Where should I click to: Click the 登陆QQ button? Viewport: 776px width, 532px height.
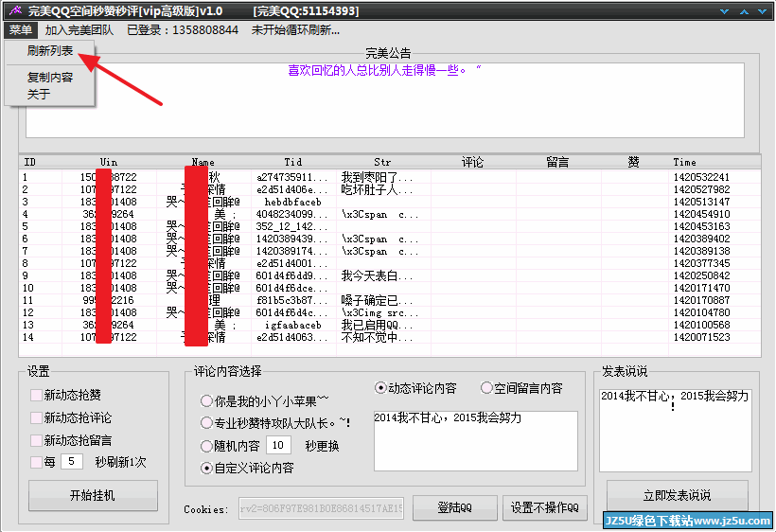[x=455, y=507]
